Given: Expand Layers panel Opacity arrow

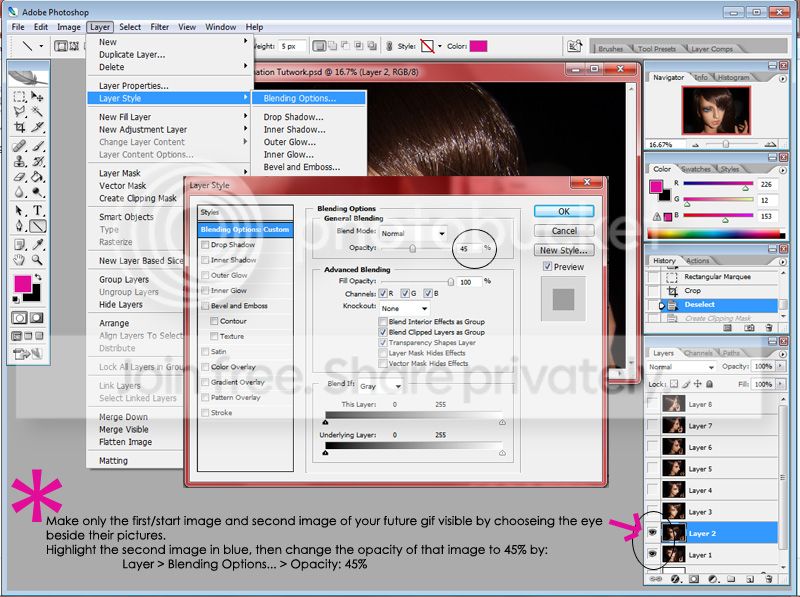Looking at the screenshot, I should point(780,366).
